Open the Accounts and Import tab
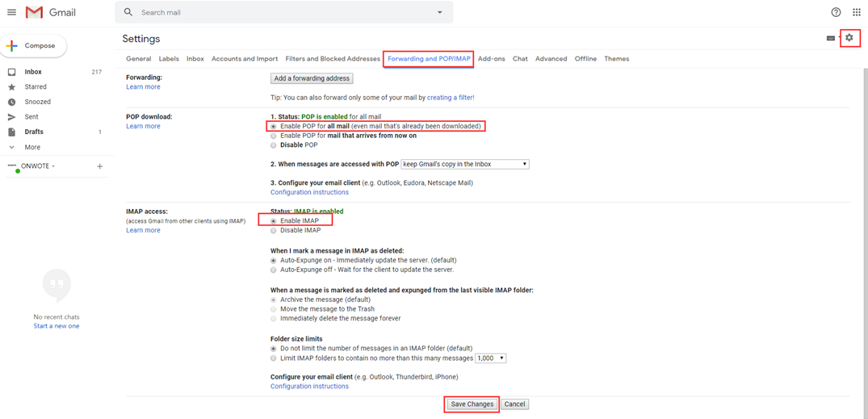Image resolution: width=868 pixels, height=419 pixels. pyautogui.click(x=244, y=59)
